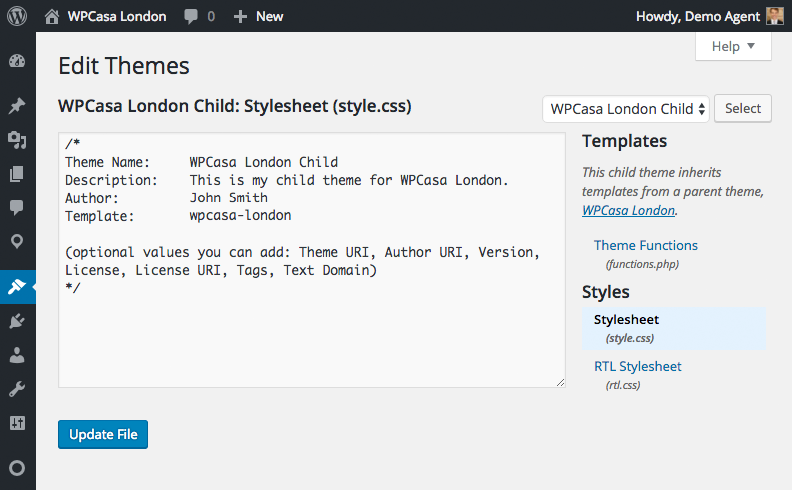Click the home icon beside WPCasa London
Viewport: 792px width, 490px height.
pyautogui.click(x=52, y=17)
